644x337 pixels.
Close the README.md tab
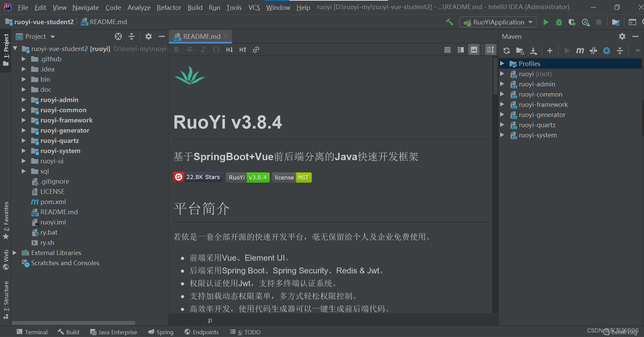(226, 36)
